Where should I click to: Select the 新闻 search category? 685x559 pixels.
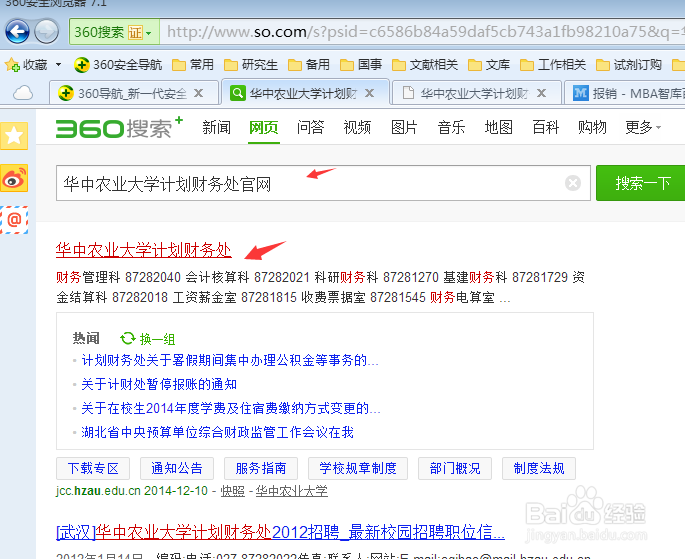click(x=216, y=128)
